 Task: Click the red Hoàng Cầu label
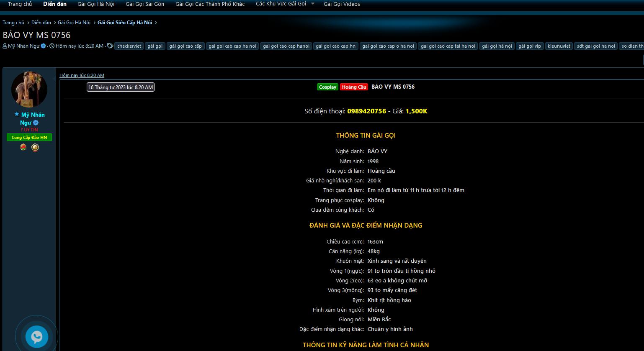pos(354,87)
